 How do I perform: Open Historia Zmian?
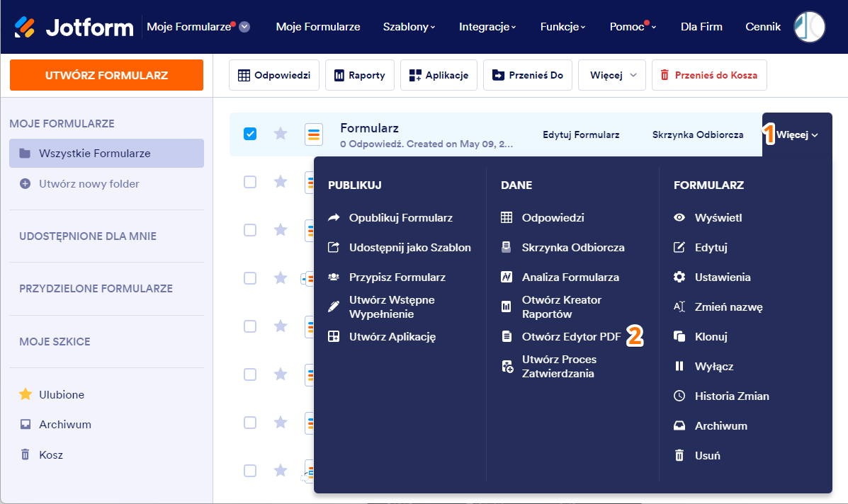(721, 396)
